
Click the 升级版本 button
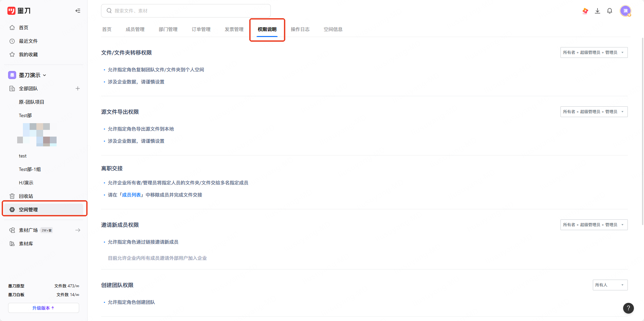coord(43,308)
